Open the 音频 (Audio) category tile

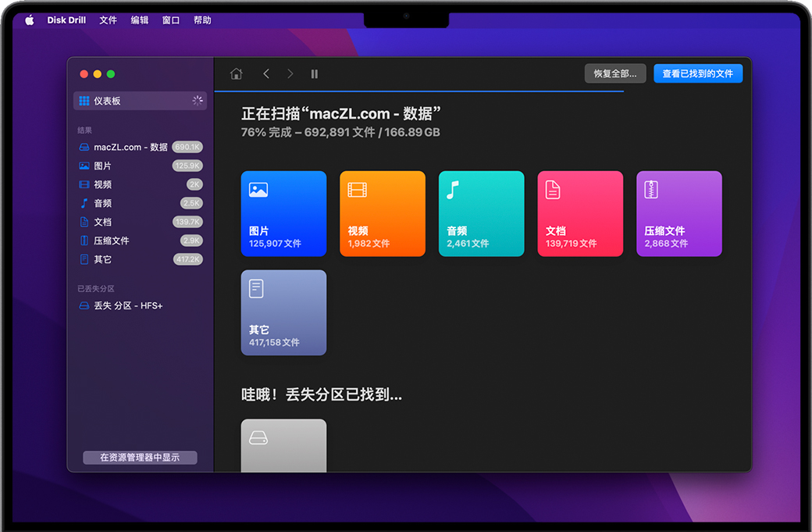point(481,213)
